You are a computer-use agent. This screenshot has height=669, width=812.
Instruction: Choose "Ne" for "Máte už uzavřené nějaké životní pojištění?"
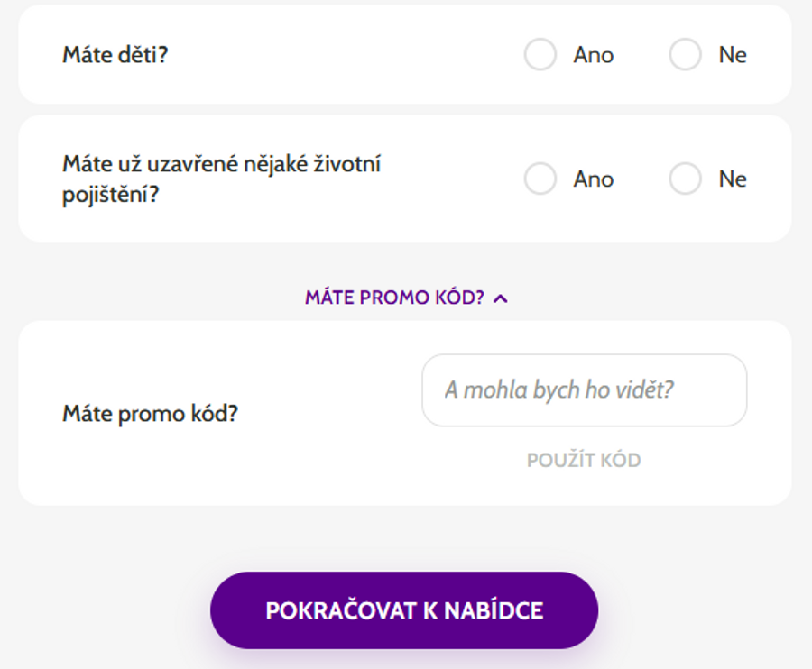pos(685,179)
